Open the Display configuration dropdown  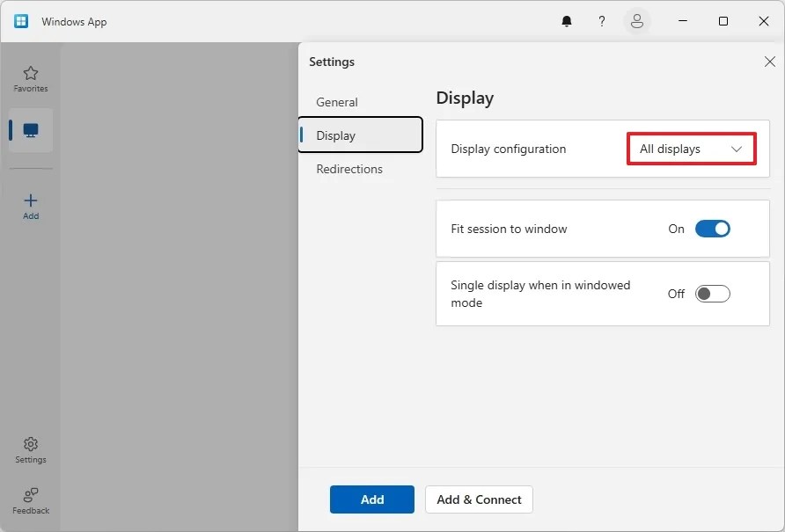(691, 149)
